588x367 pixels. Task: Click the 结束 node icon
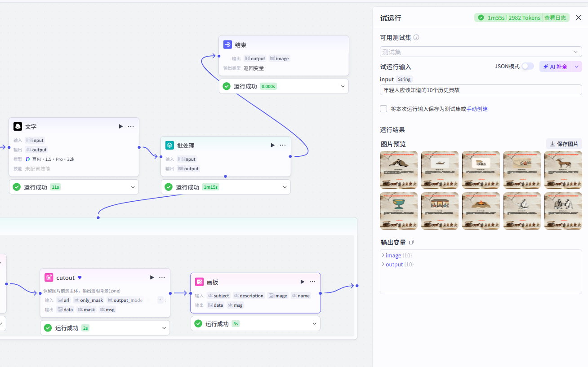coord(227,45)
